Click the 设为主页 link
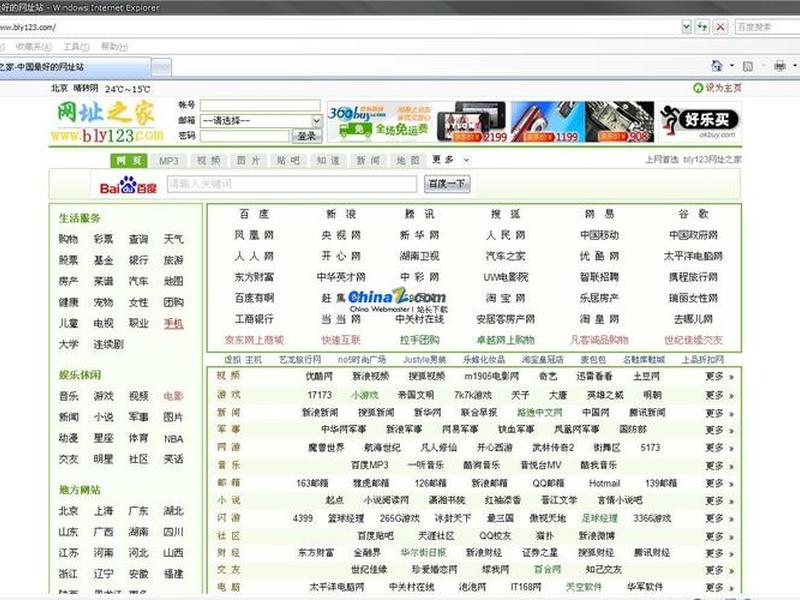This screenshot has width=800, height=600. (723, 88)
